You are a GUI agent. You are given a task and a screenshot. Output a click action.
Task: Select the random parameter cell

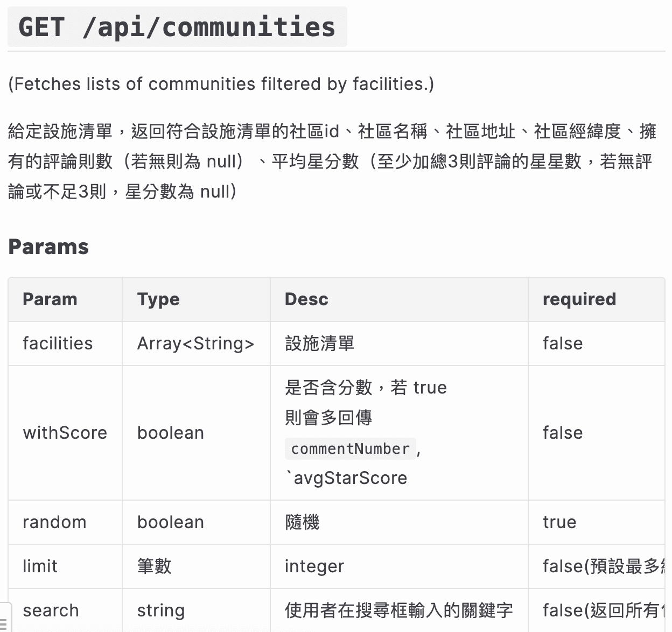click(54, 522)
